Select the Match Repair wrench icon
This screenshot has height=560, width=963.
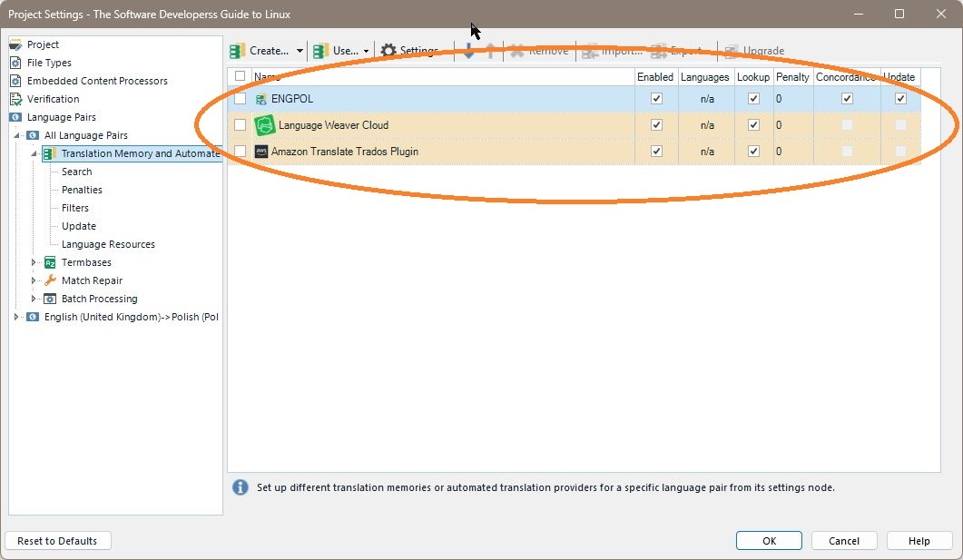tap(52, 280)
